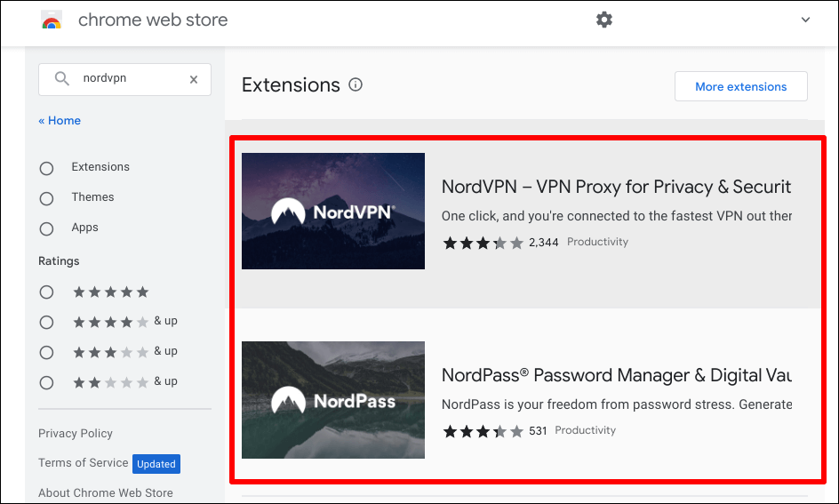Open the Privacy Policy link
The height and width of the screenshot is (504, 839).
(76, 434)
